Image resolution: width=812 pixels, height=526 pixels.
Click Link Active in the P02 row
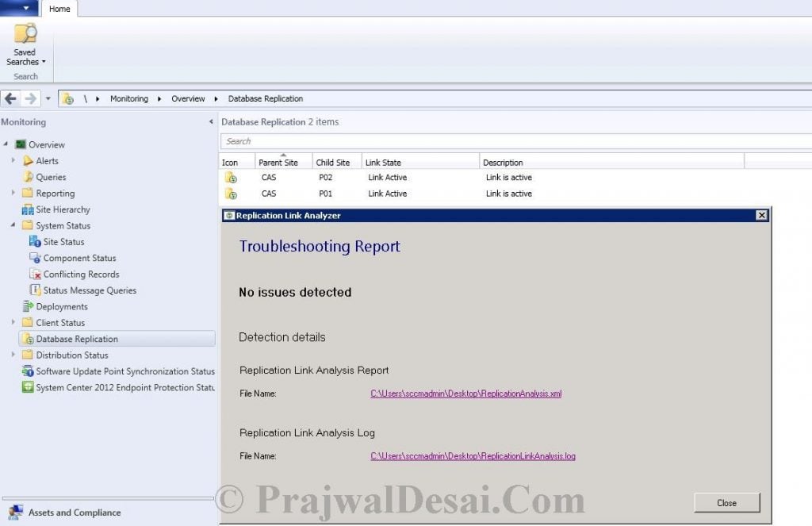pos(387,177)
